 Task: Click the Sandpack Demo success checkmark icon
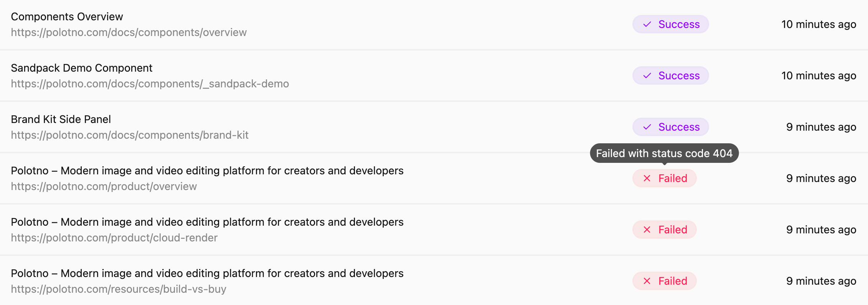tap(647, 76)
